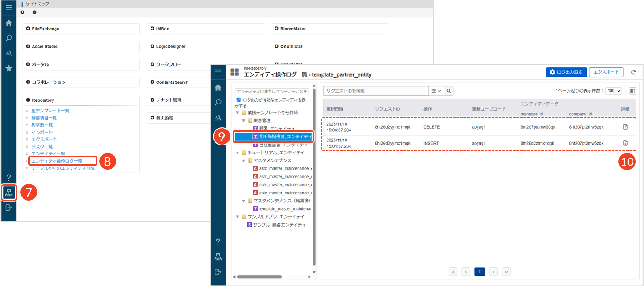Open the search filter options dropdown

pyautogui.click(x=436, y=91)
